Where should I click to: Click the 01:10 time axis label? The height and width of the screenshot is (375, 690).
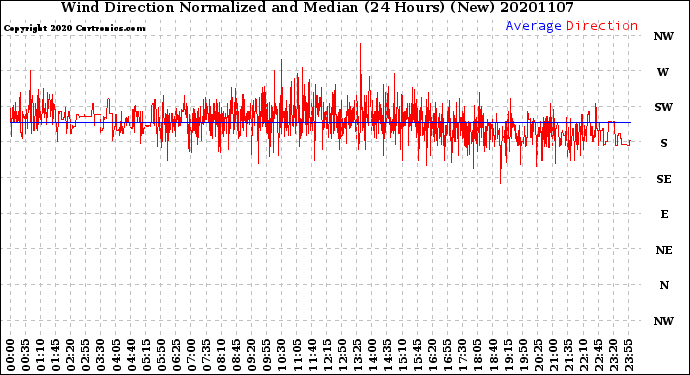[40, 355]
